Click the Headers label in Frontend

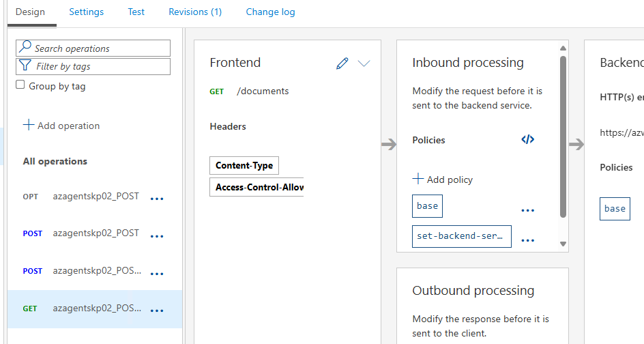[x=228, y=126]
